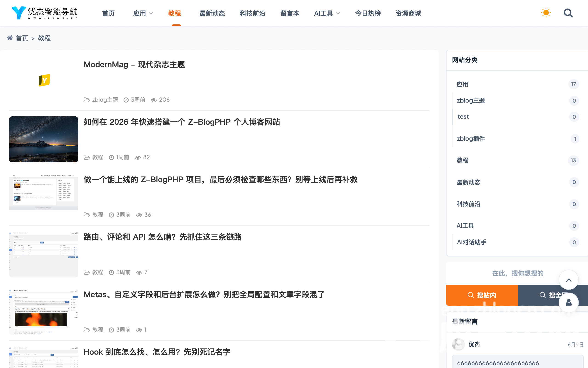Click the home icon in breadcrumb

pos(10,38)
